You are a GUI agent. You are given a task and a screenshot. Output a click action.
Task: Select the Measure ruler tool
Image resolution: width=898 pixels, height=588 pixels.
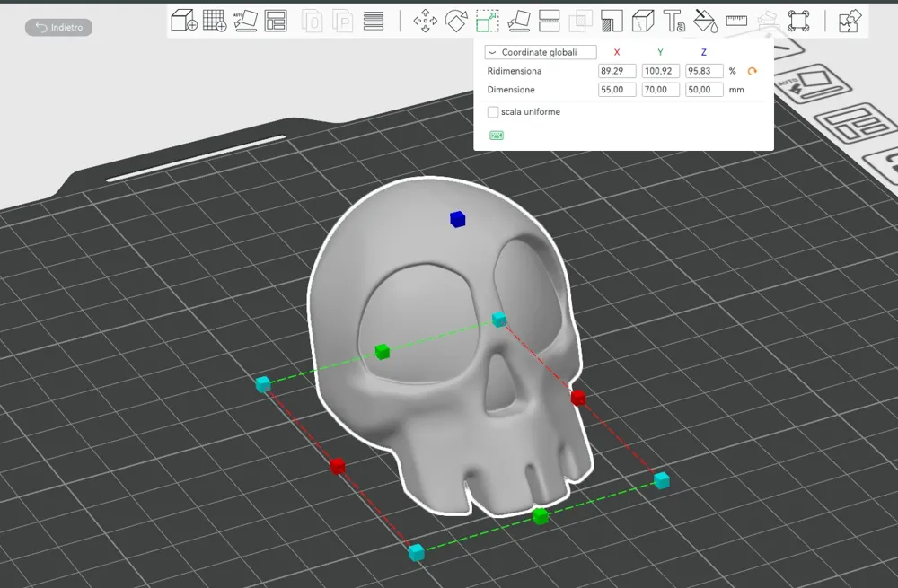736,22
